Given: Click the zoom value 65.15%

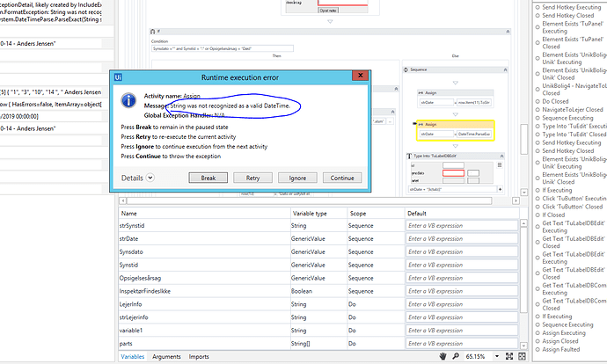Looking at the screenshot, I should [475, 356].
